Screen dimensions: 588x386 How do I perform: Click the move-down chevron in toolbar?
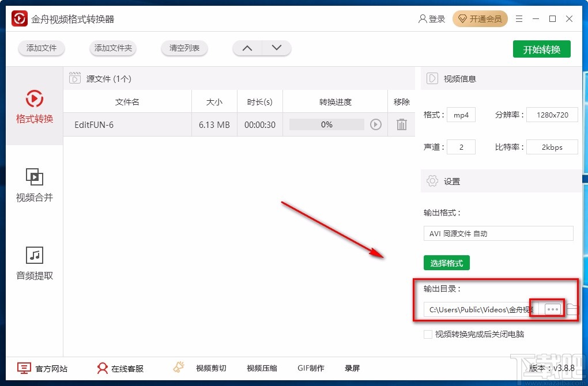pyautogui.click(x=277, y=48)
